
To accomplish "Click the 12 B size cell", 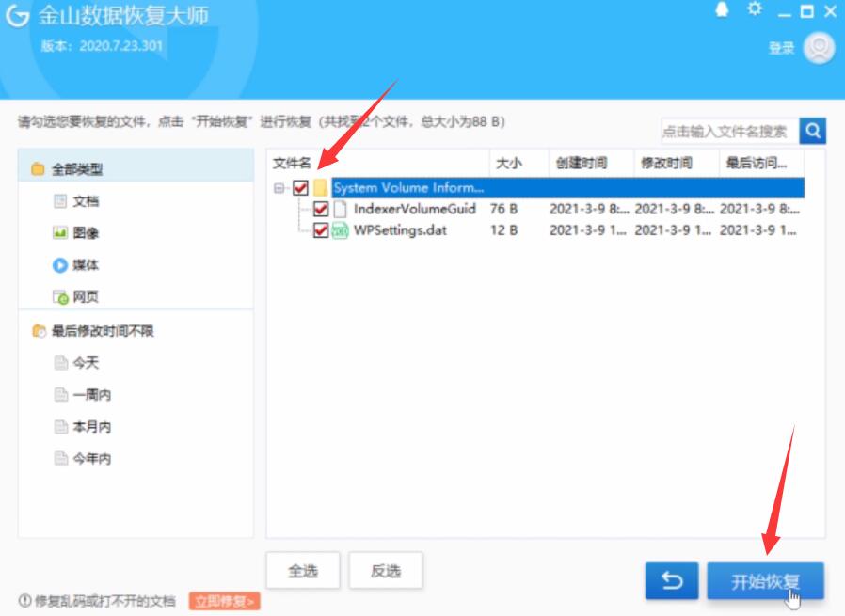I will click(x=503, y=230).
